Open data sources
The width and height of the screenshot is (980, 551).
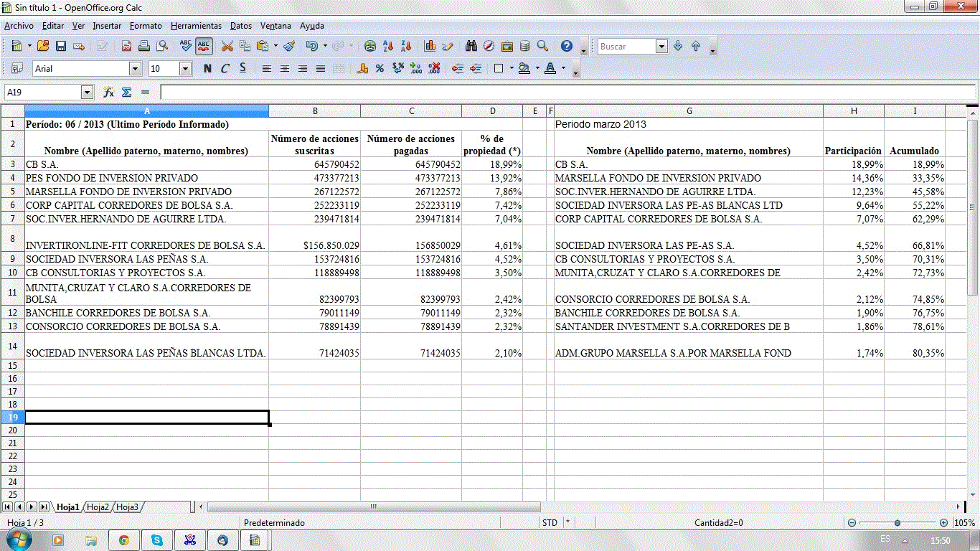pos(524,46)
